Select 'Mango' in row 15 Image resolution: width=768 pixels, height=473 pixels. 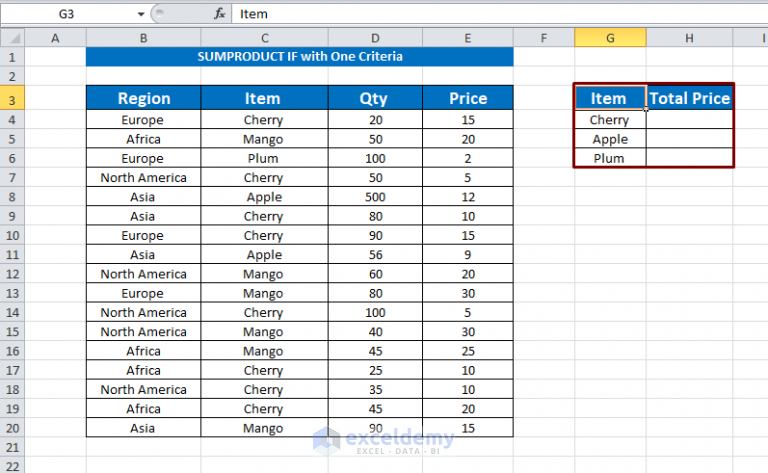[264, 331]
